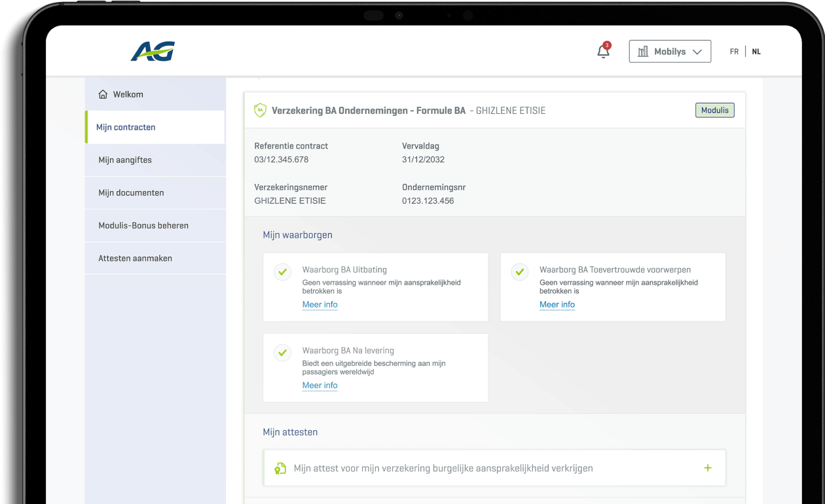Select Mijn contracten in the sidebar
This screenshot has height=504, width=825.
[x=155, y=127]
